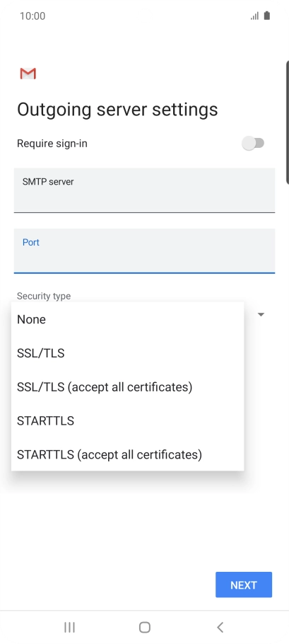Tap the signal strength status icon
This screenshot has height=644, width=289.
tap(254, 16)
